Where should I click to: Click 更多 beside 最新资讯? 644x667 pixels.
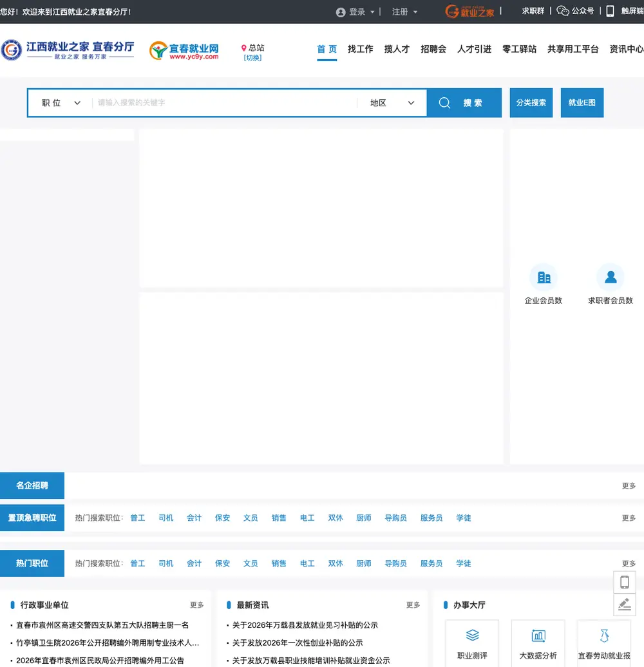413,605
